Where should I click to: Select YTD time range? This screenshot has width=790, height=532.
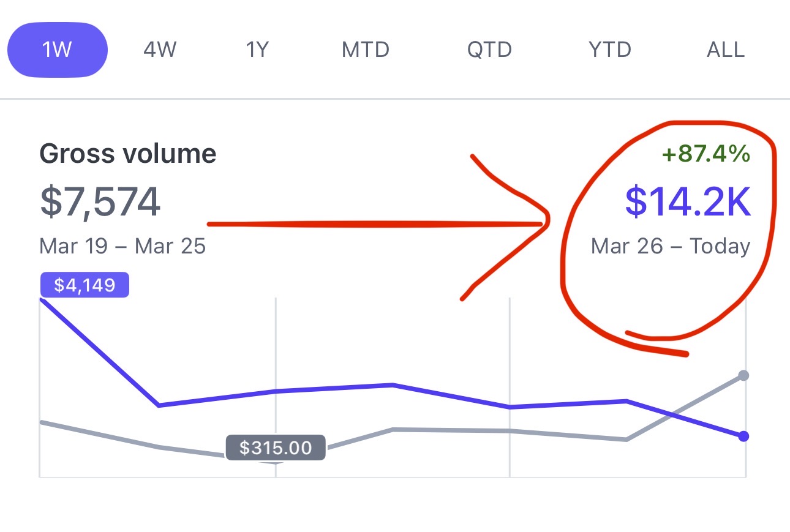(609, 50)
